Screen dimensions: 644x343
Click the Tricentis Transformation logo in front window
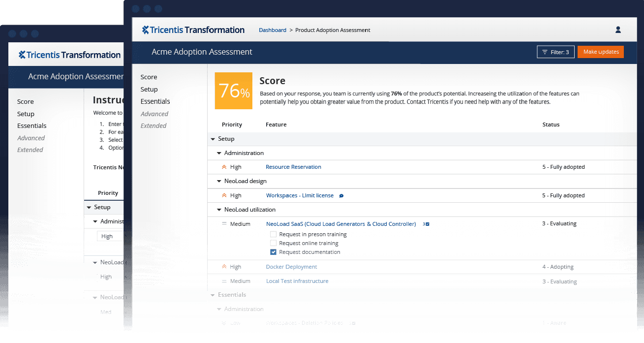[193, 30]
